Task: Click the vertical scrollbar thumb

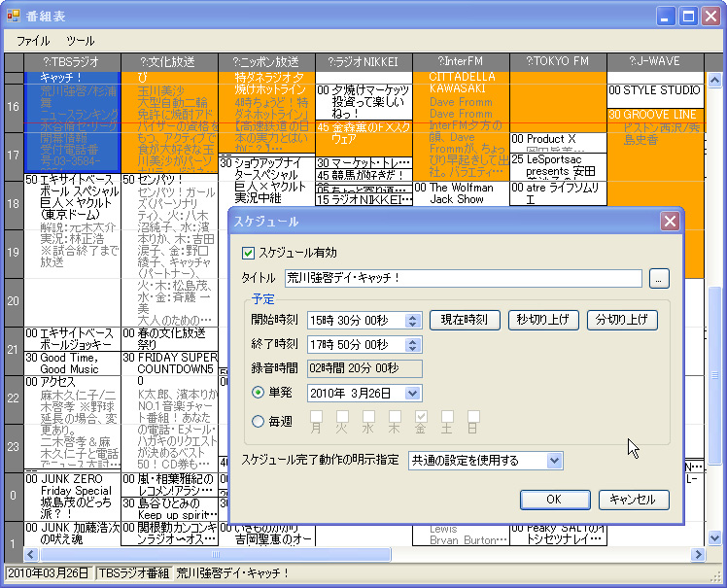Action: tap(714, 375)
